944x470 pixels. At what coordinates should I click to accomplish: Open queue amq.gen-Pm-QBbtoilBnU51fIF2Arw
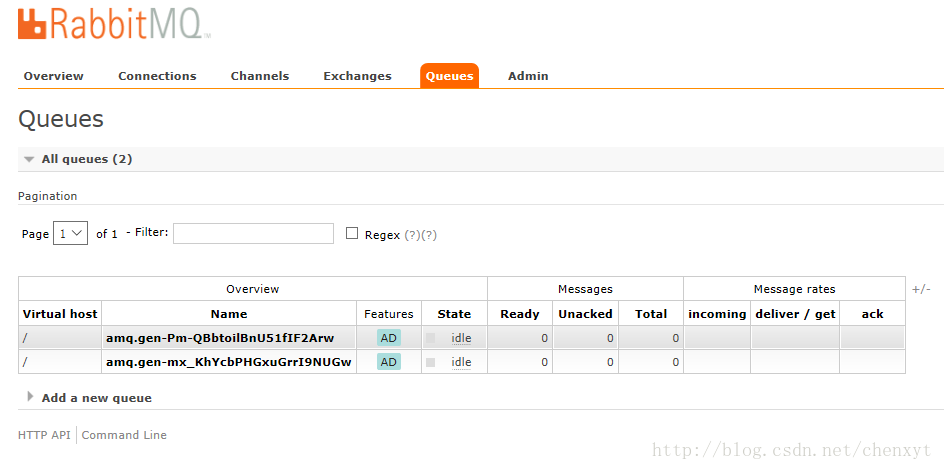pos(220,338)
